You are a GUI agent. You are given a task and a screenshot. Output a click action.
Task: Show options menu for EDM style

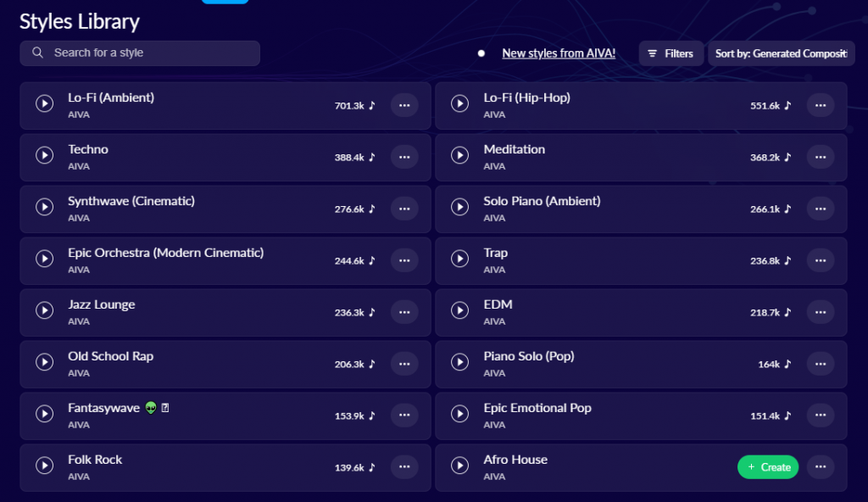pos(821,313)
